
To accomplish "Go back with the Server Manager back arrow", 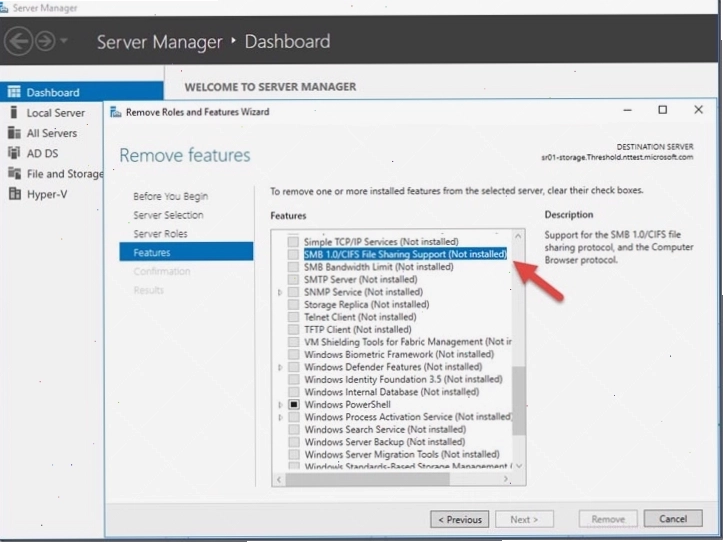I will pyautogui.click(x=18, y=41).
